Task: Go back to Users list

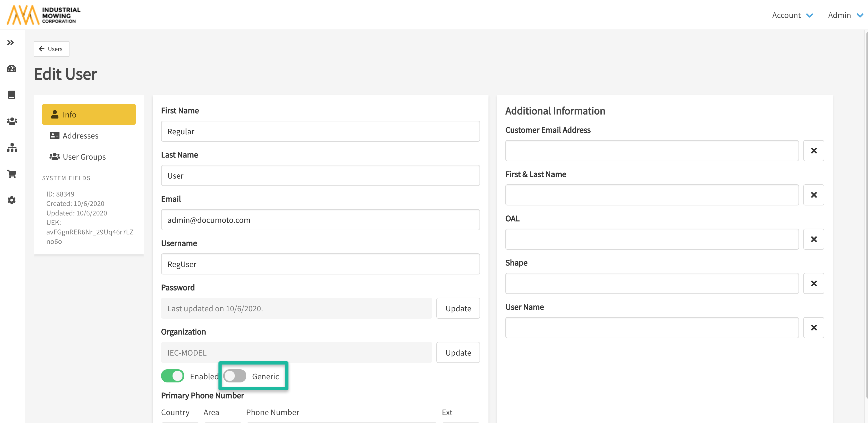Action: click(x=51, y=49)
